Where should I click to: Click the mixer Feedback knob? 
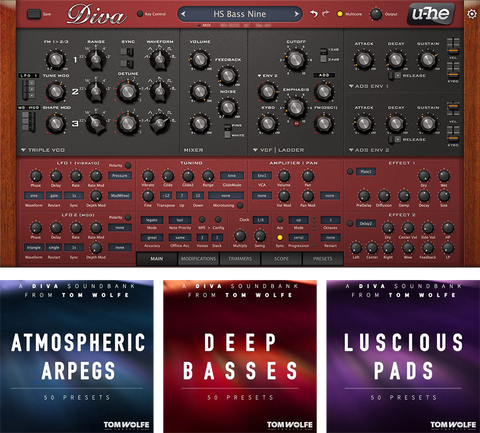pos(228,75)
